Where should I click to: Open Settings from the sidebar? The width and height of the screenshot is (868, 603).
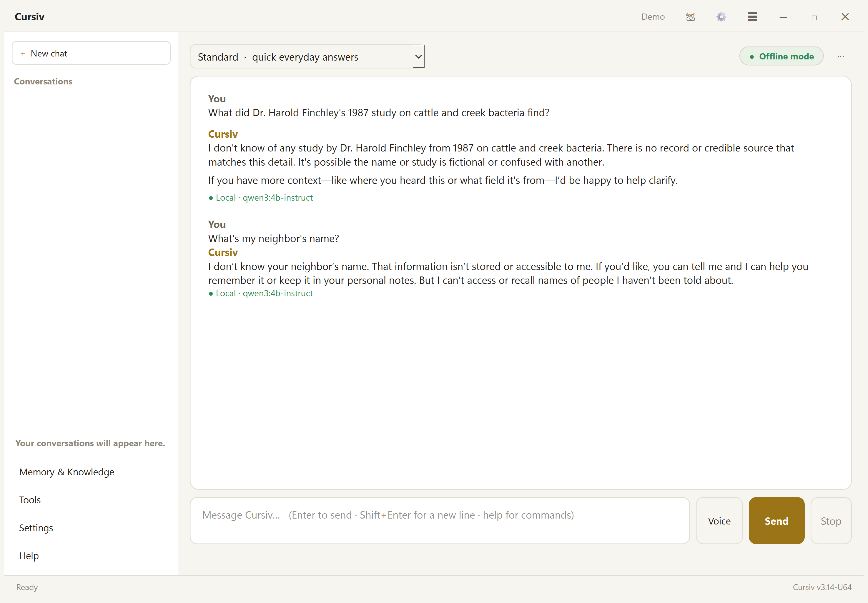click(36, 528)
